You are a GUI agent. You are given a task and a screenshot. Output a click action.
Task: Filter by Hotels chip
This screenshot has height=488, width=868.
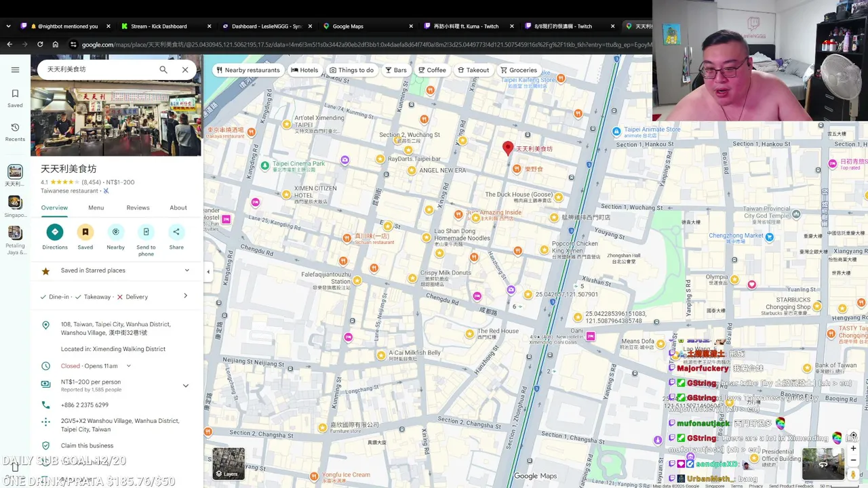304,70
